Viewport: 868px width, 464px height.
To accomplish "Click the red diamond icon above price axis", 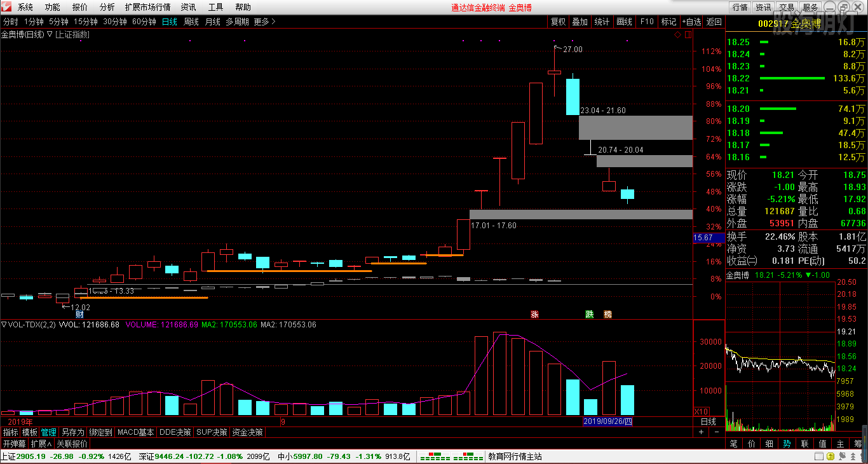I will (x=678, y=35).
